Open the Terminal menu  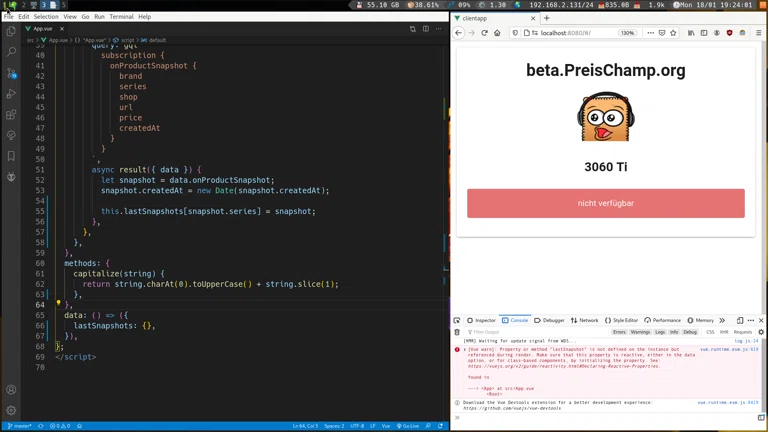tap(121, 17)
